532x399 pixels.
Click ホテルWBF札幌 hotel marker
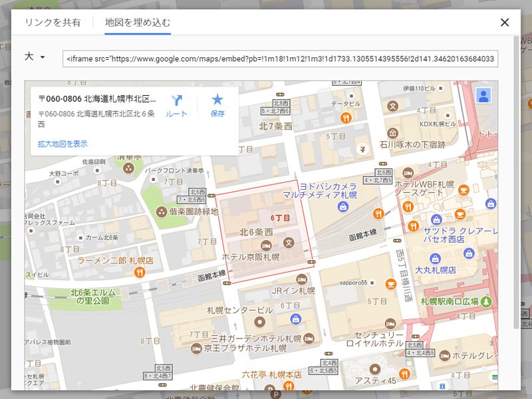(408, 173)
